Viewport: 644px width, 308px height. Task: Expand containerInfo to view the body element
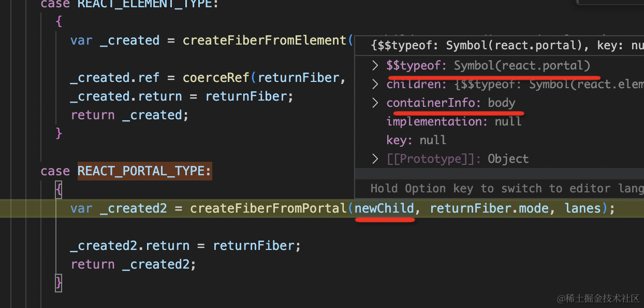[x=375, y=103]
